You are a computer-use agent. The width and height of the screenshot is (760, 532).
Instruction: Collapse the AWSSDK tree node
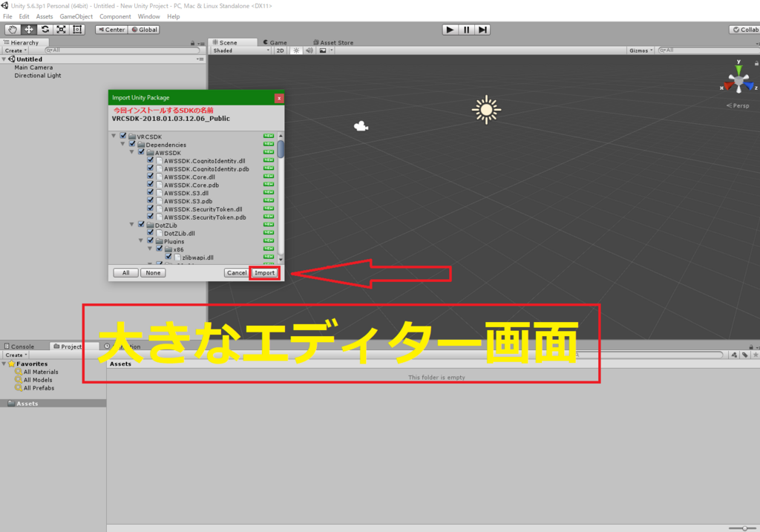pos(132,151)
